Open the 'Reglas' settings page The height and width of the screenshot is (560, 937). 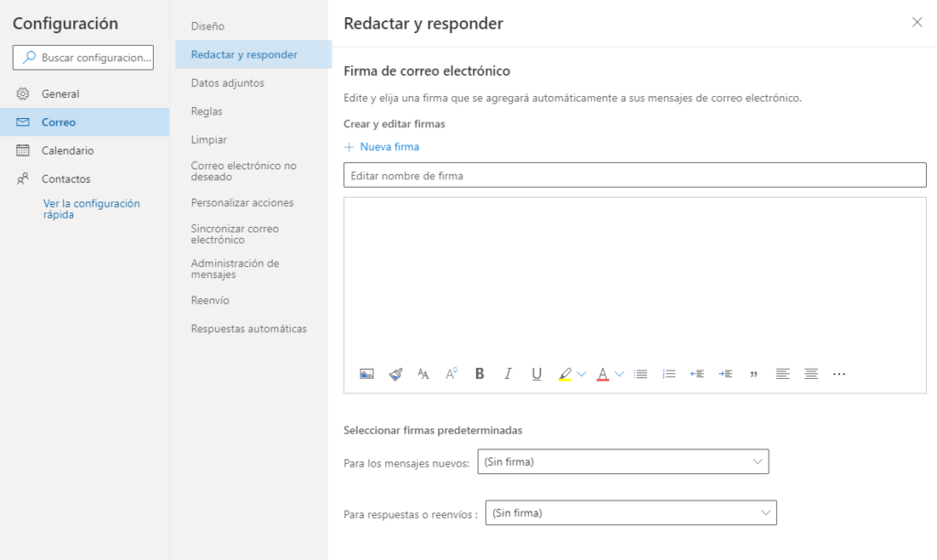tap(207, 112)
